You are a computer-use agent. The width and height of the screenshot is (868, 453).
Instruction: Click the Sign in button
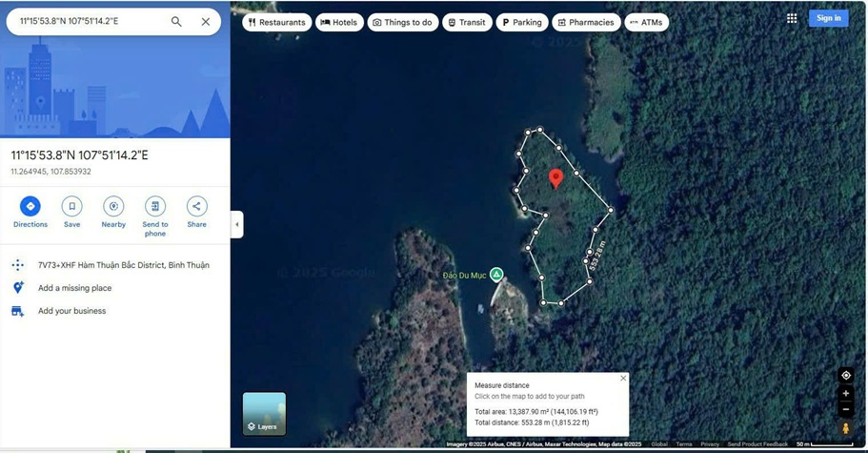tap(829, 18)
